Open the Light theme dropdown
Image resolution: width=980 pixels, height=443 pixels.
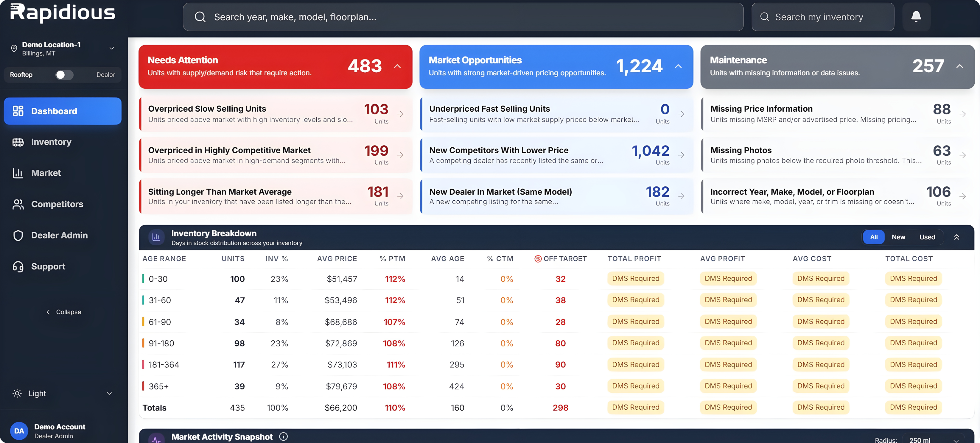coord(63,393)
